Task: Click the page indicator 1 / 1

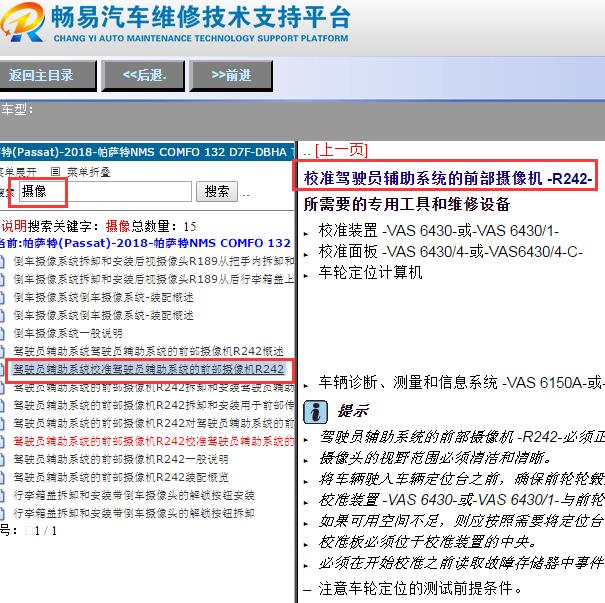Action: 46,531
